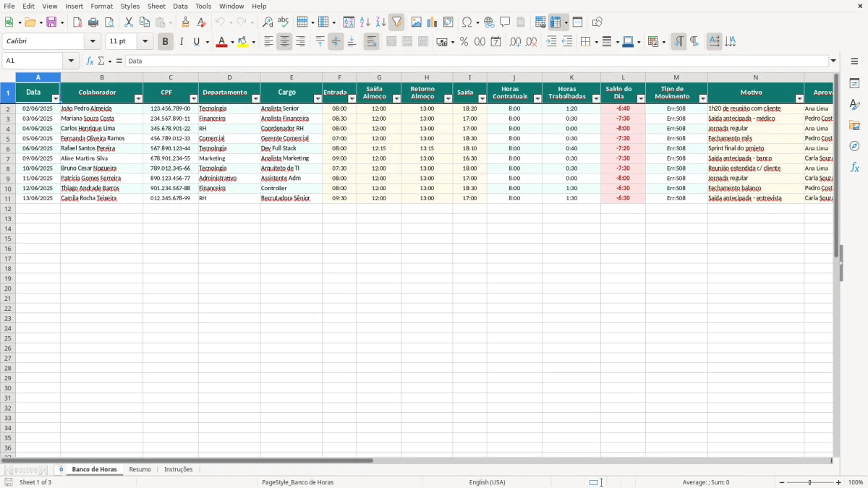Image resolution: width=868 pixels, height=488 pixels.
Task: Click in the formula input line showing Data
Action: tap(476, 61)
